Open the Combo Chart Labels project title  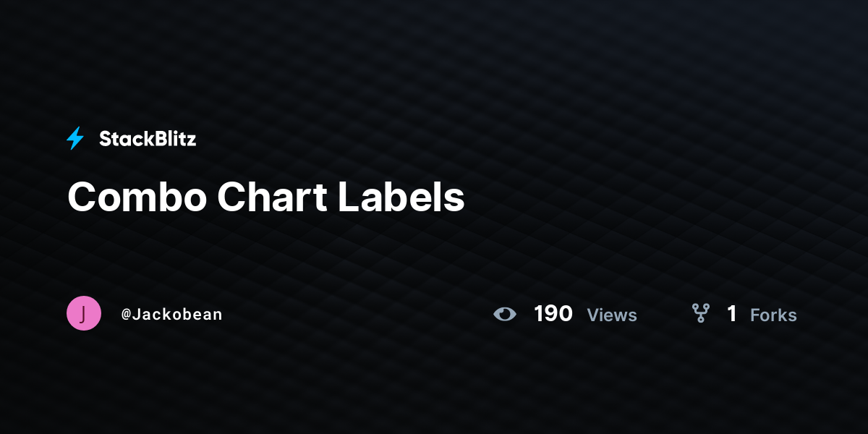265,197
